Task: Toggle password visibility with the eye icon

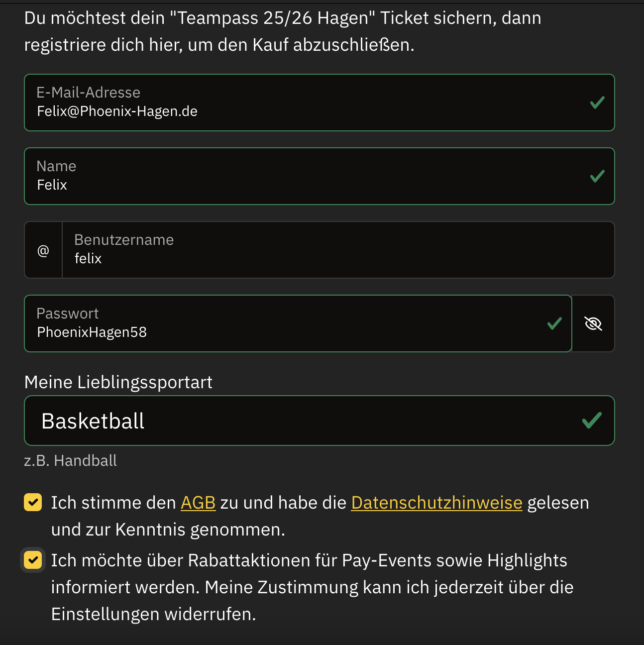Action: 593,323
